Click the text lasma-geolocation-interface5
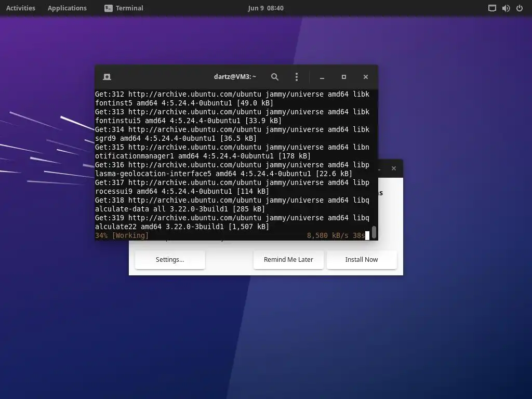532x399 pixels. click(153, 174)
